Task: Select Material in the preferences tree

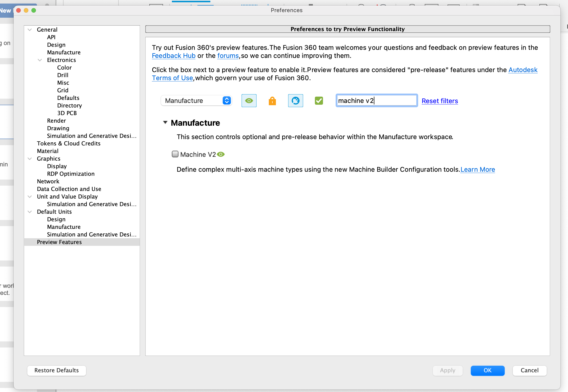Action: 48,151
